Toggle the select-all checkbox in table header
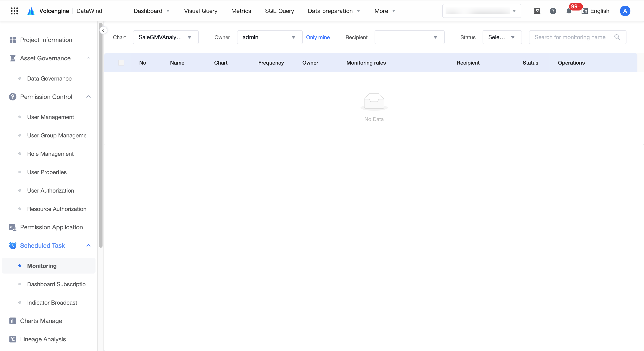This screenshot has height=351, width=644. 121,63
